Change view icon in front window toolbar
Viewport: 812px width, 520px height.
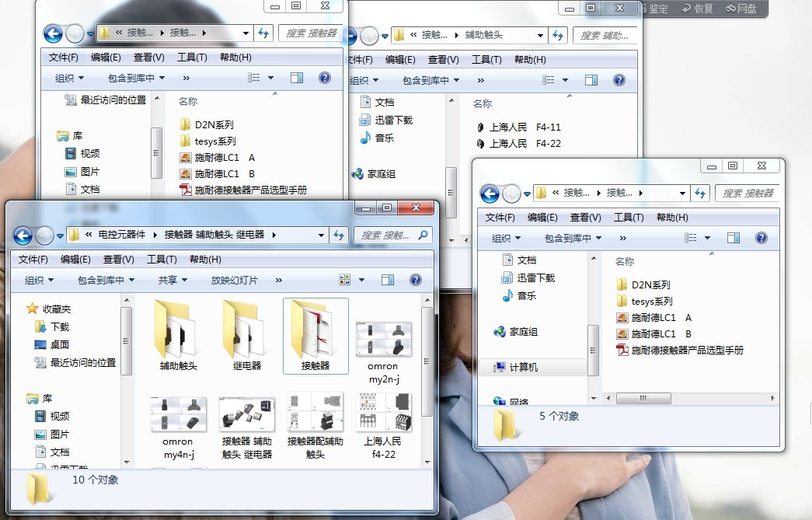click(344, 280)
